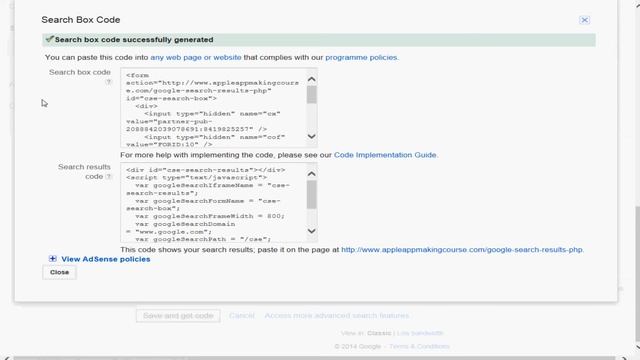Click the 'Search Box Code' dialog title
This screenshot has width=640, height=360.
pos(81,20)
